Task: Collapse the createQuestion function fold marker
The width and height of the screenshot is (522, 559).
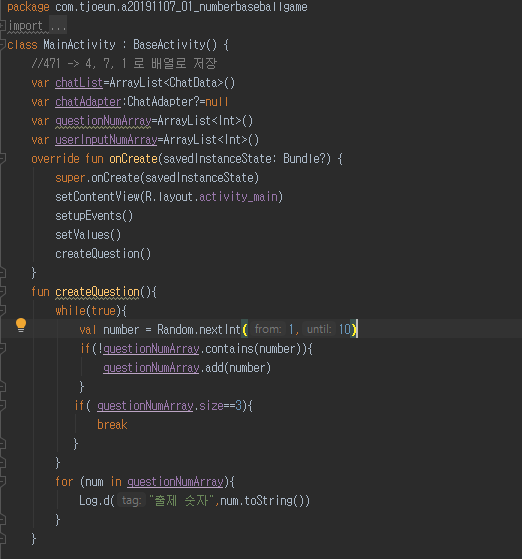Action: tap(2, 292)
